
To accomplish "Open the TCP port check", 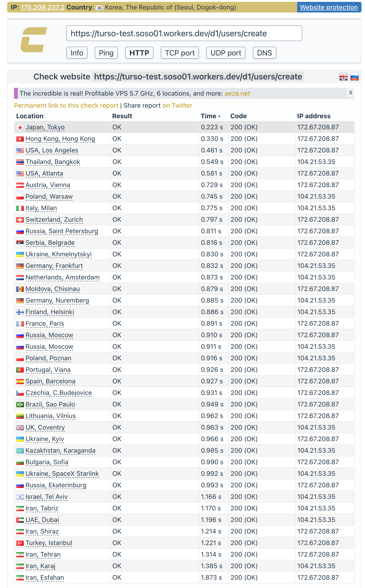I will (180, 53).
